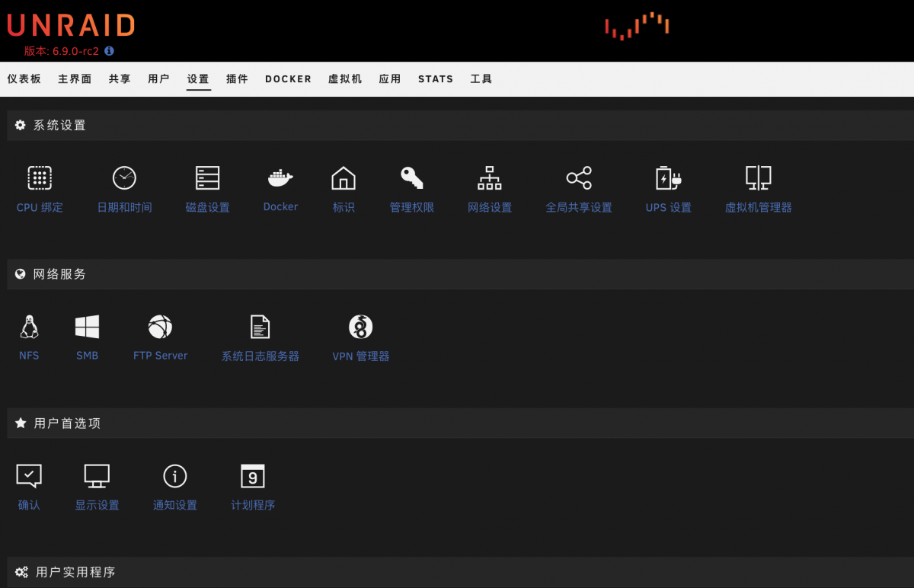914x588 pixels.
Task: Open the 磁盘设置 disk icon
Action: click(x=207, y=177)
